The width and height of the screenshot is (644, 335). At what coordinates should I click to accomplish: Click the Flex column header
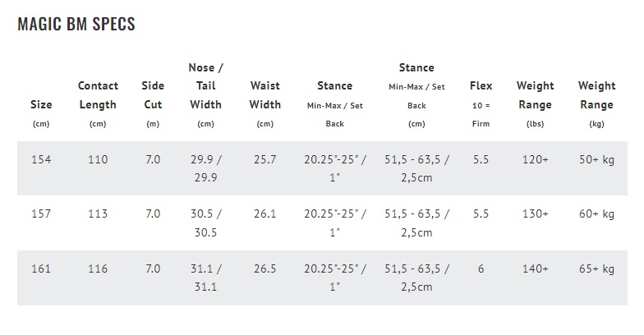click(x=481, y=104)
